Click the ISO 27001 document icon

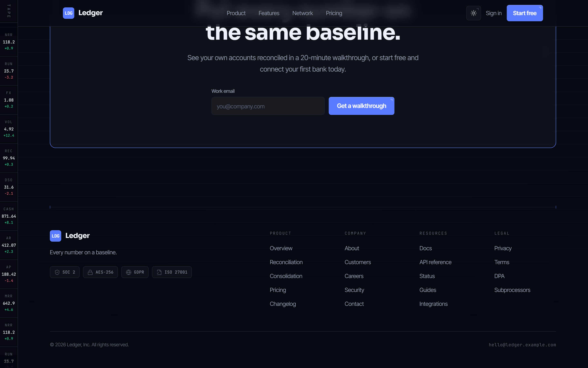click(x=159, y=272)
